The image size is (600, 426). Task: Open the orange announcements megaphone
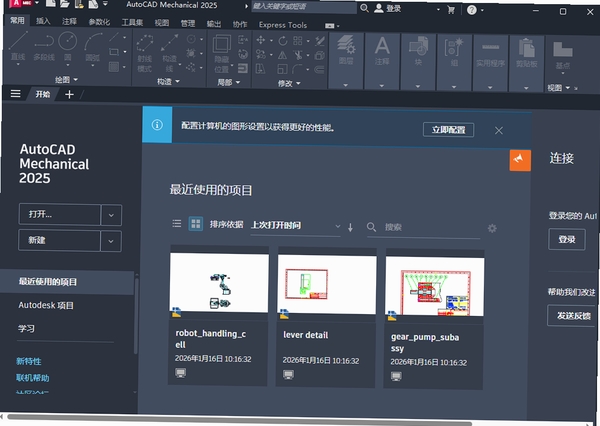point(520,160)
